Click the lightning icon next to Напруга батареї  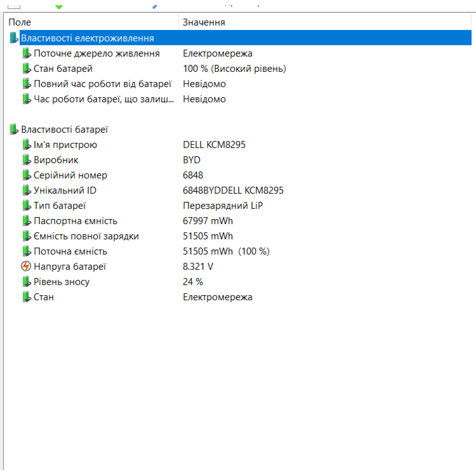pos(27,267)
